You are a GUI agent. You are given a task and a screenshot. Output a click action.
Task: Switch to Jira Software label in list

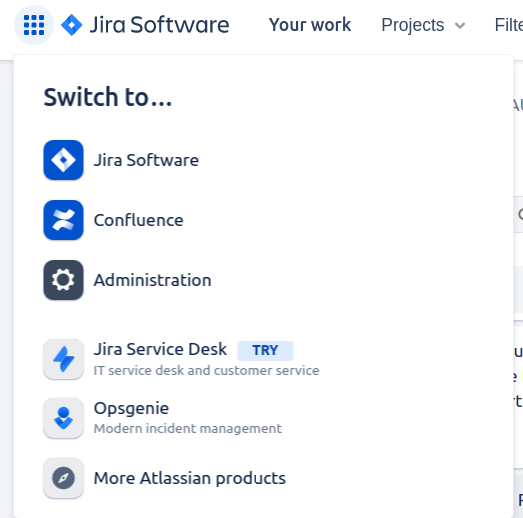click(146, 160)
